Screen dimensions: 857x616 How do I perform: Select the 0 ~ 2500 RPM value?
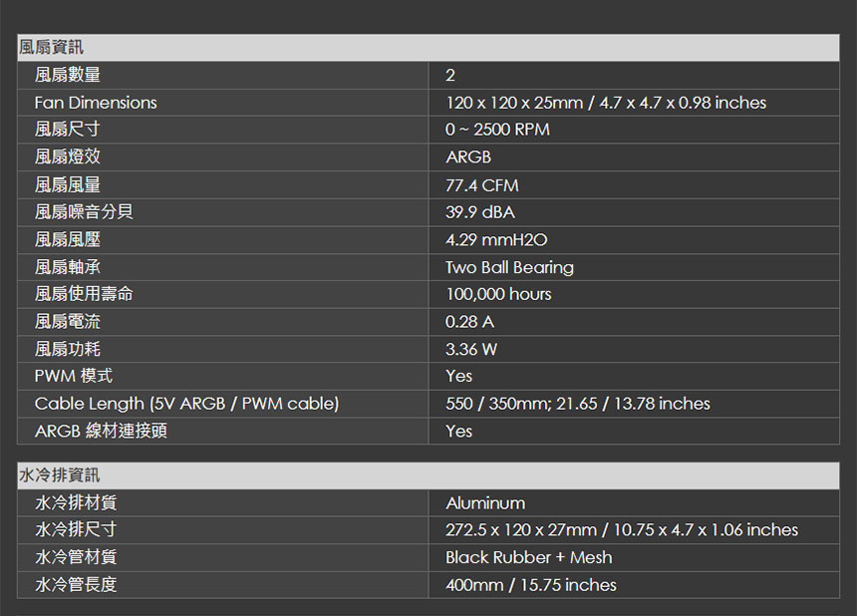(x=497, y=130)
